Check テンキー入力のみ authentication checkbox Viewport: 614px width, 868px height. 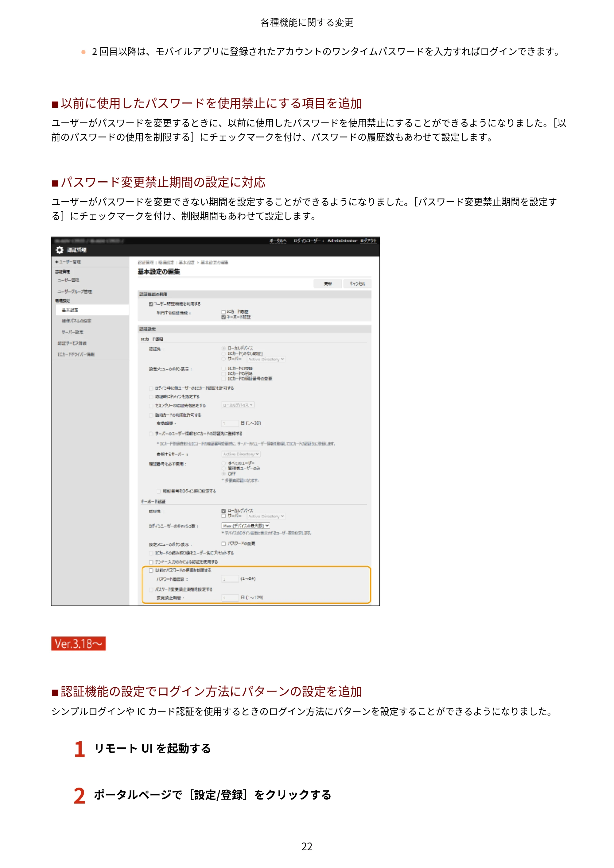pos(151,562)
